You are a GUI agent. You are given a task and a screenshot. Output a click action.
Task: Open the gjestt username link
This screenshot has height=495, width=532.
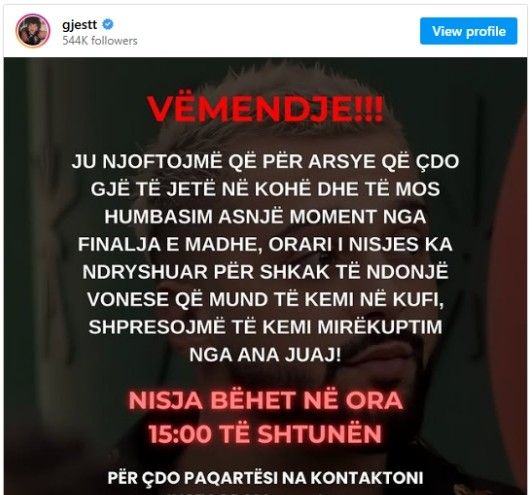(80, 25)
